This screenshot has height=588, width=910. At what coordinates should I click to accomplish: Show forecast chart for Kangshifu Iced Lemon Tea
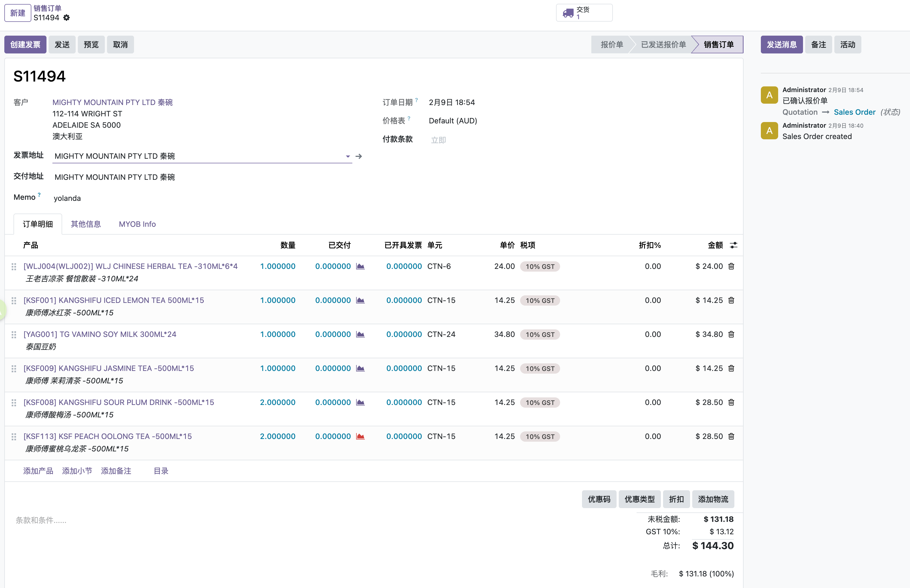tap(360, 300)
